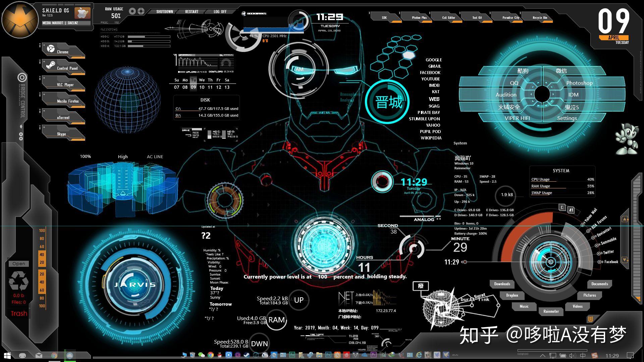Open Settings in the circular menu
The height and width of the screenshot is (362, 644).
pyautogui.click(x=567, y=118)
